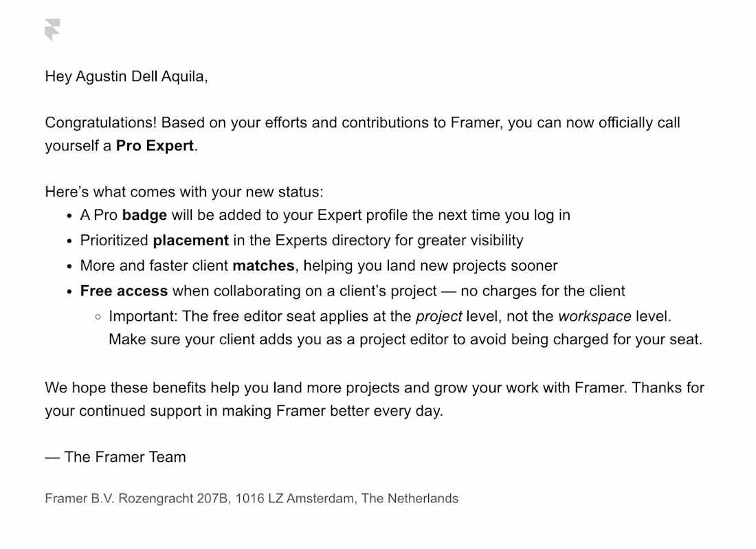
Task: Click the bold word 'badge'
Action: (144, 215)
